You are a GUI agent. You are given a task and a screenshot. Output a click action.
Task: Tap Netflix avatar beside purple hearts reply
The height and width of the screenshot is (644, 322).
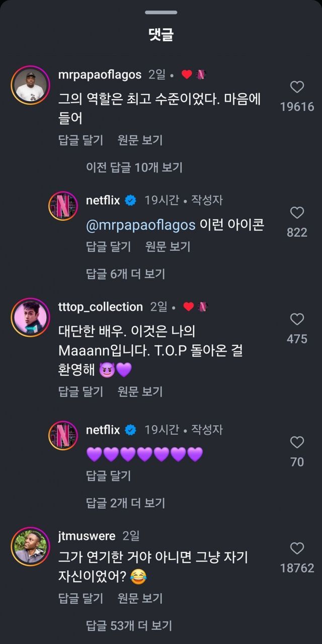click(x=63, y=436)
